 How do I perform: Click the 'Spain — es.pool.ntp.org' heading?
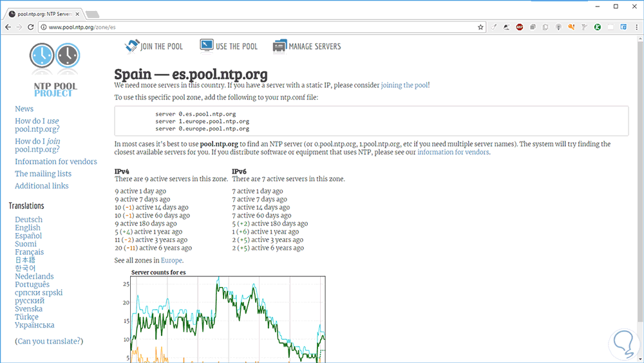pos(191,74)
